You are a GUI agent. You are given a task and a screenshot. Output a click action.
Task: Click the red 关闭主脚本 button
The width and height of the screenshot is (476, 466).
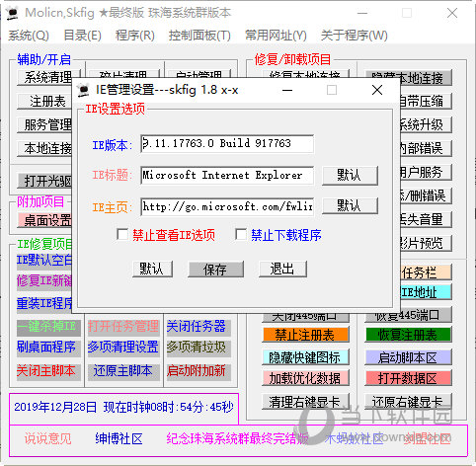(x=48, y=371)
